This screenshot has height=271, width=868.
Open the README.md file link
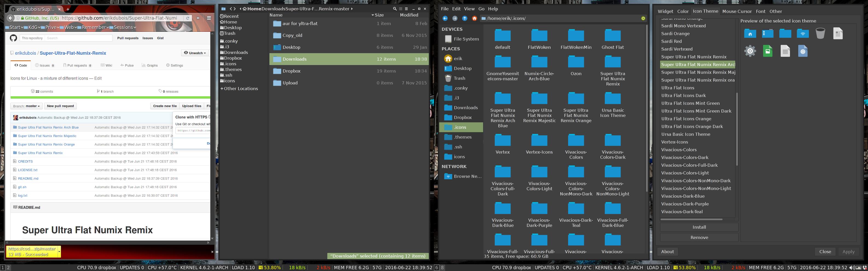pyautogui.click(x=28, y=178)
